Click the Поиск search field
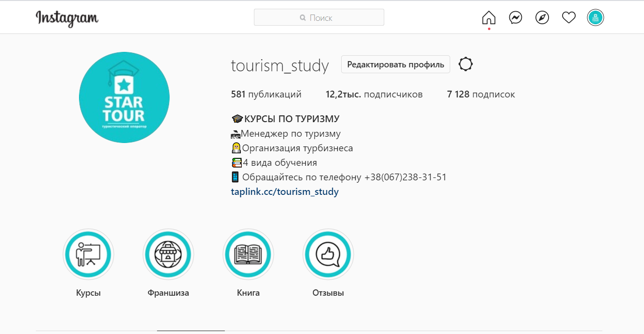 click(319, 17)
